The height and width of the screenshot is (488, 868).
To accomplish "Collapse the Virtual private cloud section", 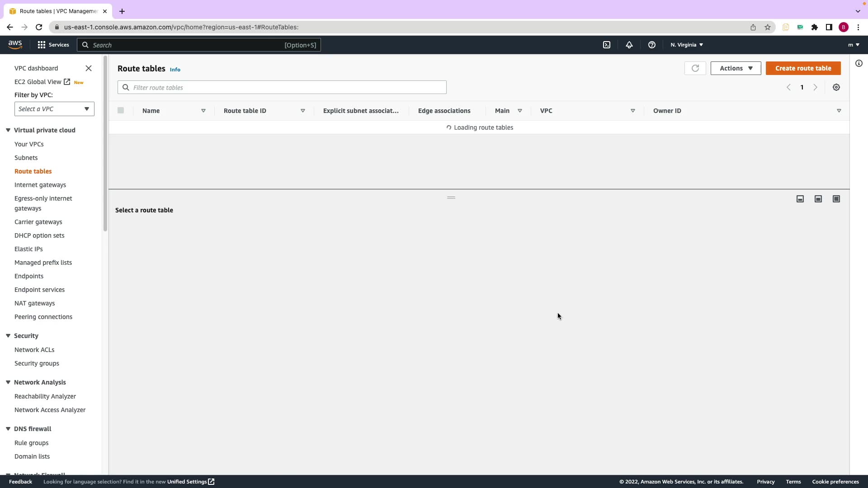I will [x=8, y=130].
